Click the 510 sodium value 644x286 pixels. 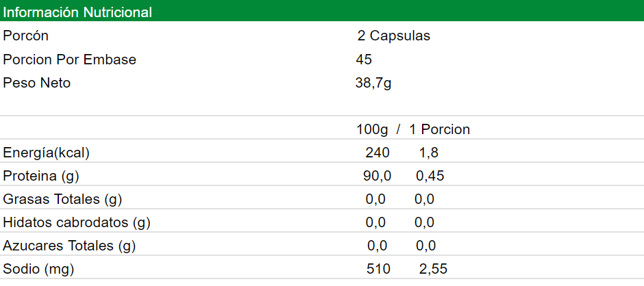[x=378, y=269]
